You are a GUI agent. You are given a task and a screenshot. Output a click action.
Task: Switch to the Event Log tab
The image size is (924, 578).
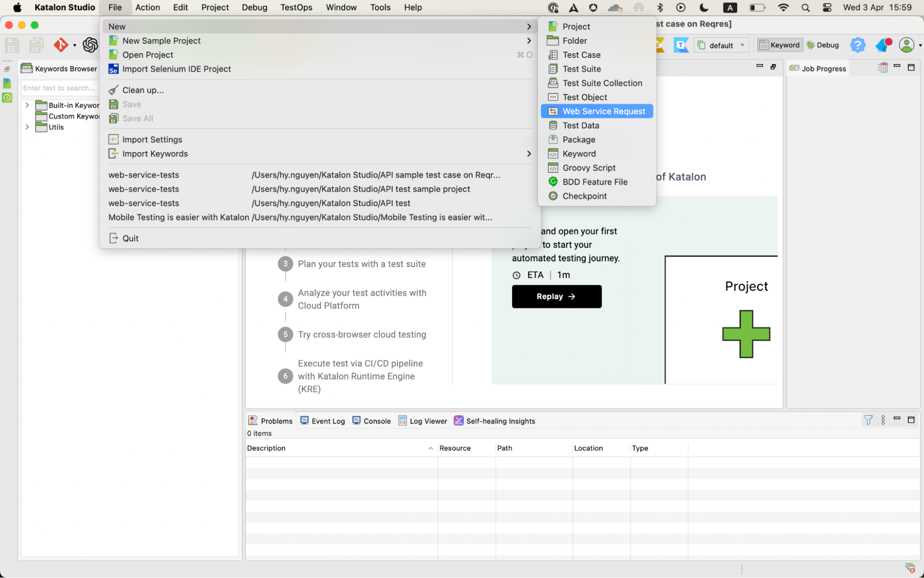[x=323, y=420]
